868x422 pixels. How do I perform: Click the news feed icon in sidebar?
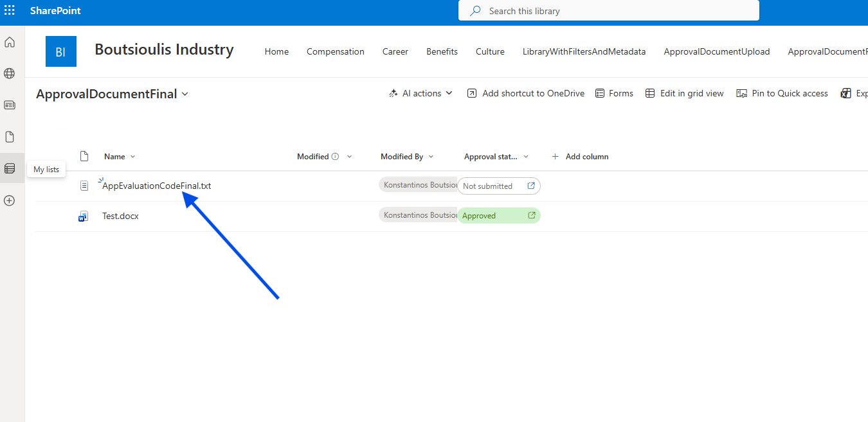10,105
